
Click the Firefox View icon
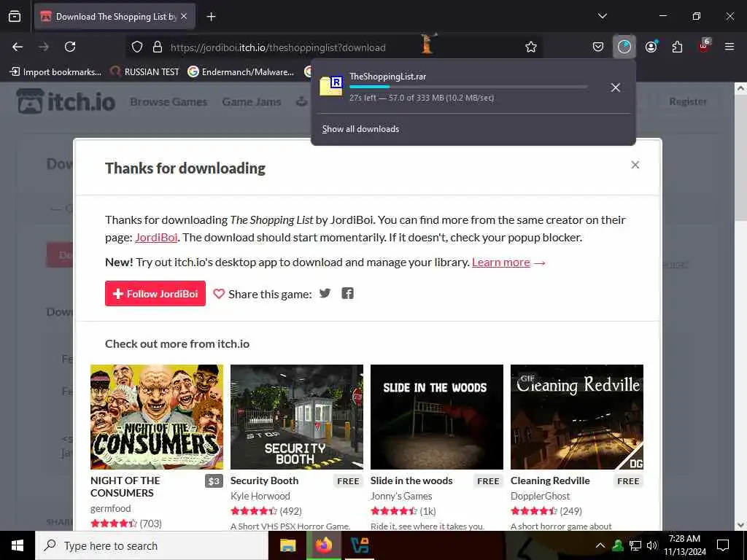coord(15,16)
